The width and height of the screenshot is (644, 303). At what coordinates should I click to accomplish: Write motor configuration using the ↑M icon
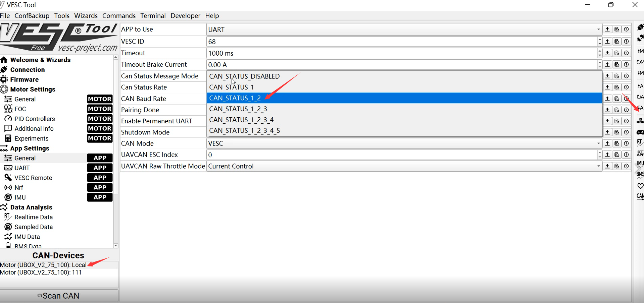coord(640,51)
